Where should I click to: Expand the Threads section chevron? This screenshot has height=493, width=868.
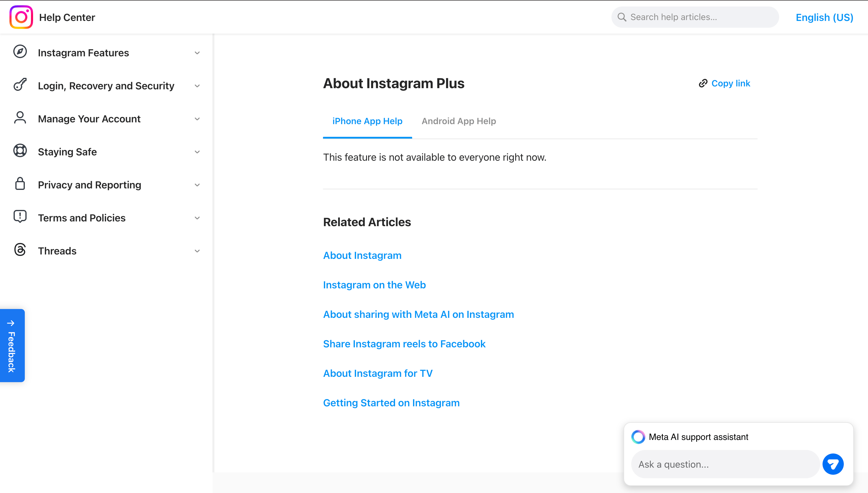197,251
